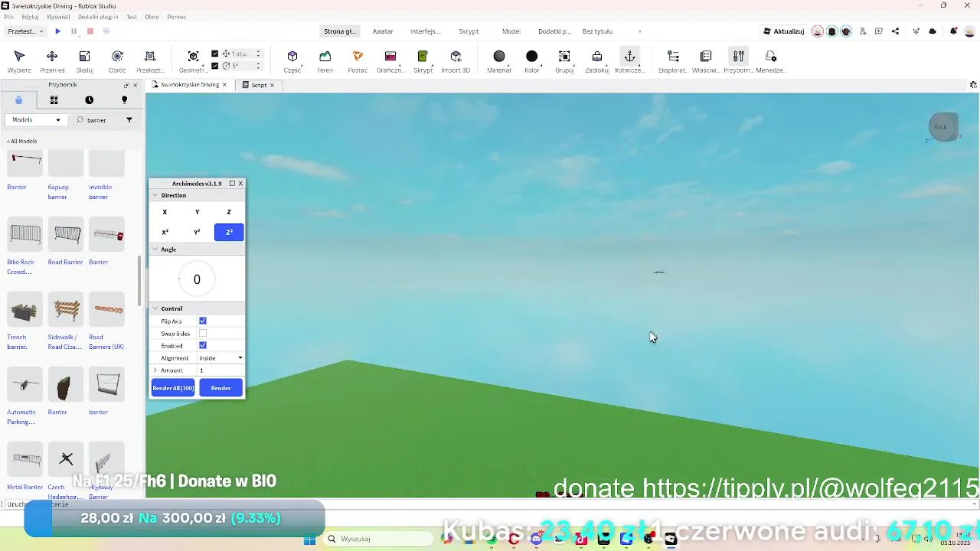The height and width of the screenshot is (551, 980).
Task: Open the Eksplorator panel
Action: pyautogui.click(x=673, y=60)
